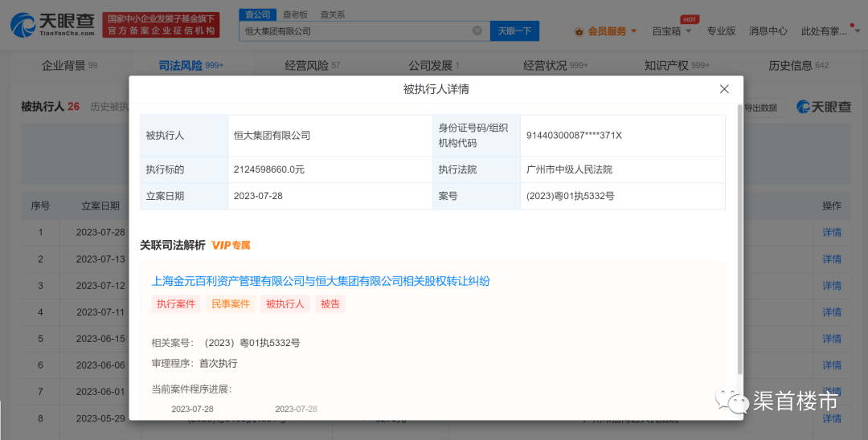Click the search input containing 恒大集团有限公司

click(x=364, y=31)
